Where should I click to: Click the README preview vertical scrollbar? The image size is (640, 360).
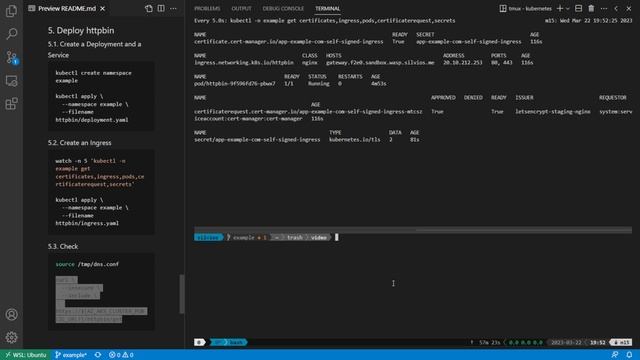tap(182, 294)
